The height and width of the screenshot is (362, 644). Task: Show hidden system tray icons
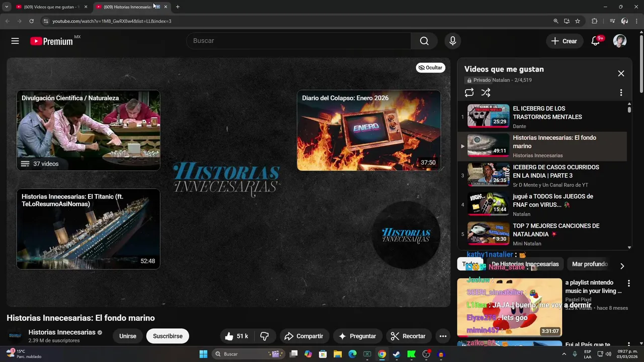(x=565, y=354)
